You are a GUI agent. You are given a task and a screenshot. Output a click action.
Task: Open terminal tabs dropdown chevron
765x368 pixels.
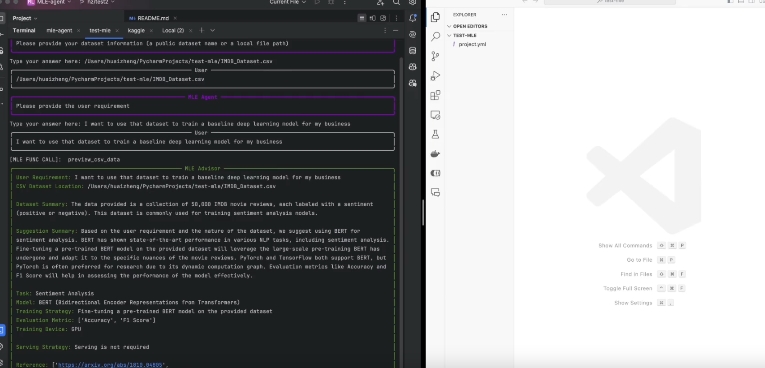point(213,30)
